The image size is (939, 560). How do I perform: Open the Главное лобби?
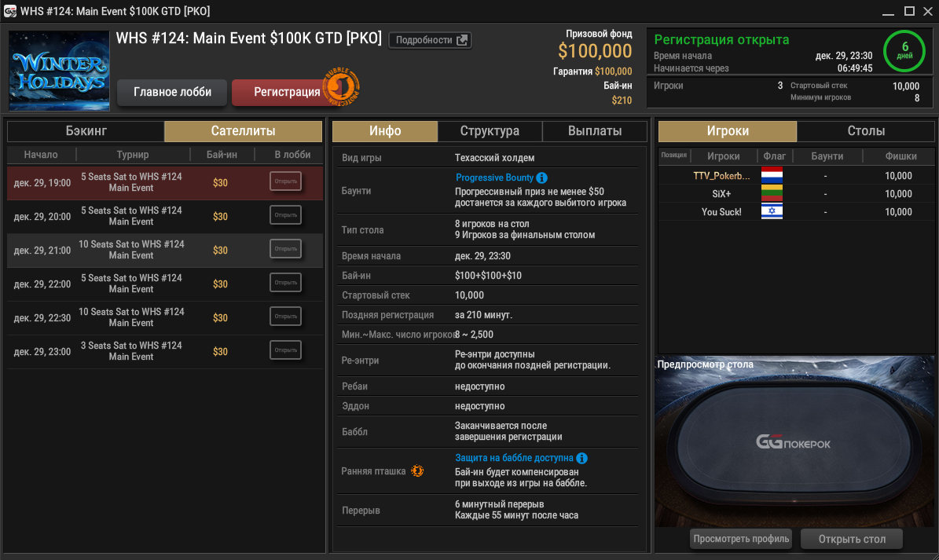(171, 92)
